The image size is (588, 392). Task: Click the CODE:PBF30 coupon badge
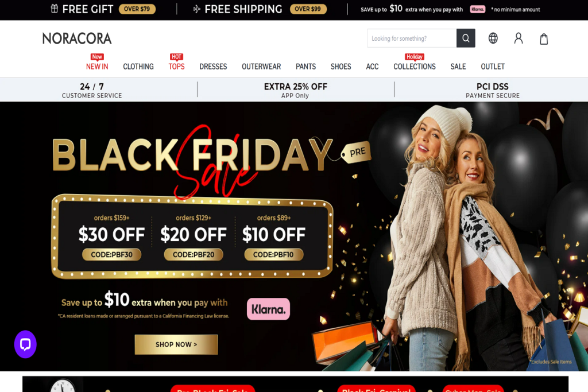[x=112, y=254]
